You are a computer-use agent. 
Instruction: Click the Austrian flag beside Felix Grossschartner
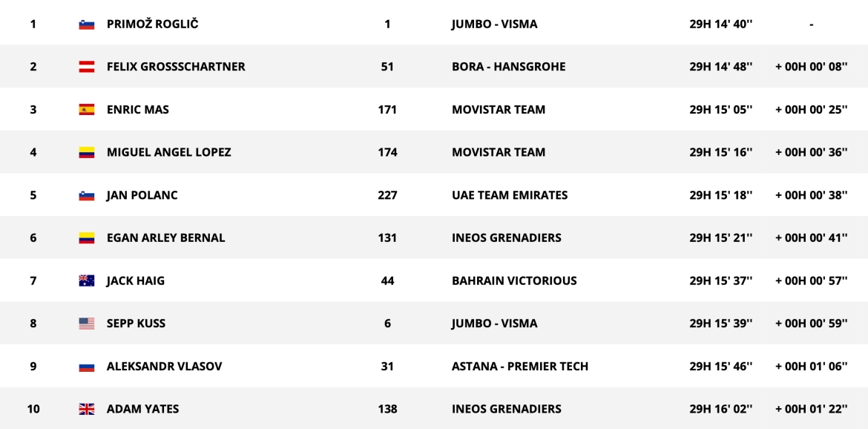[x=86, y=67]
